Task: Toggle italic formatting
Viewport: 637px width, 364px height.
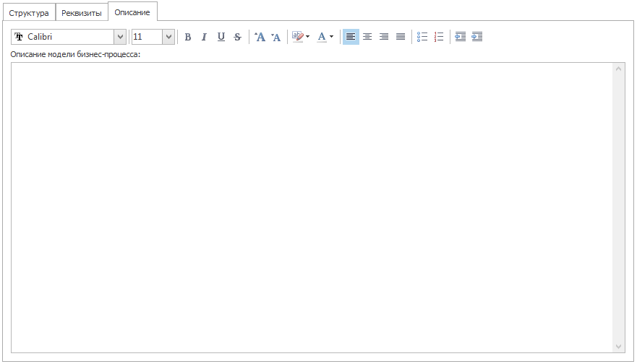Action: click(x=204, y=37)
